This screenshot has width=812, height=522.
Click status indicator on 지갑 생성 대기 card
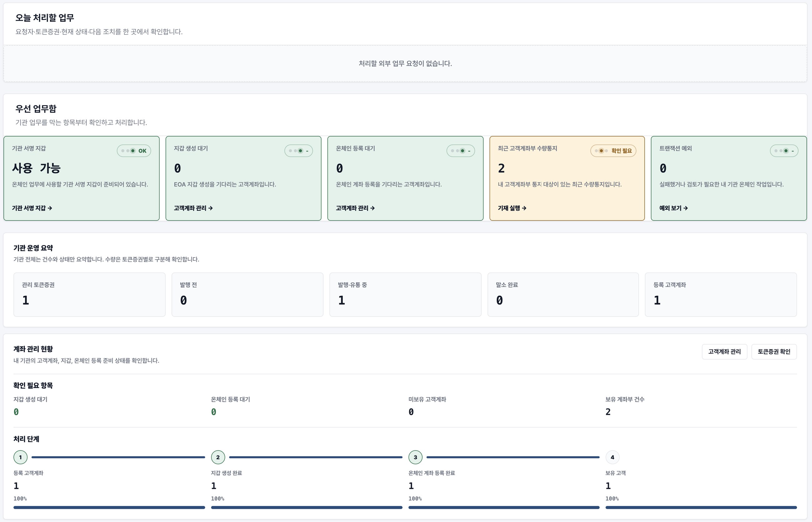click(x=298, y=151)
